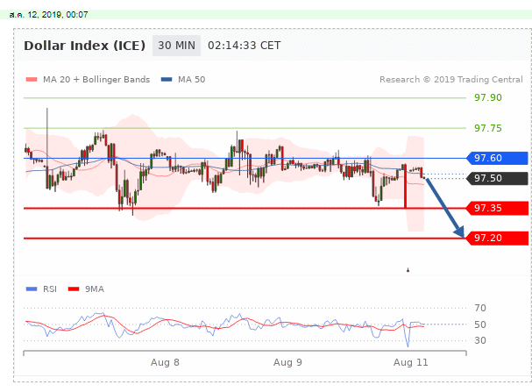
Task: Click the pink MA 20 Bollinger legend swatch
Action: 32,80
